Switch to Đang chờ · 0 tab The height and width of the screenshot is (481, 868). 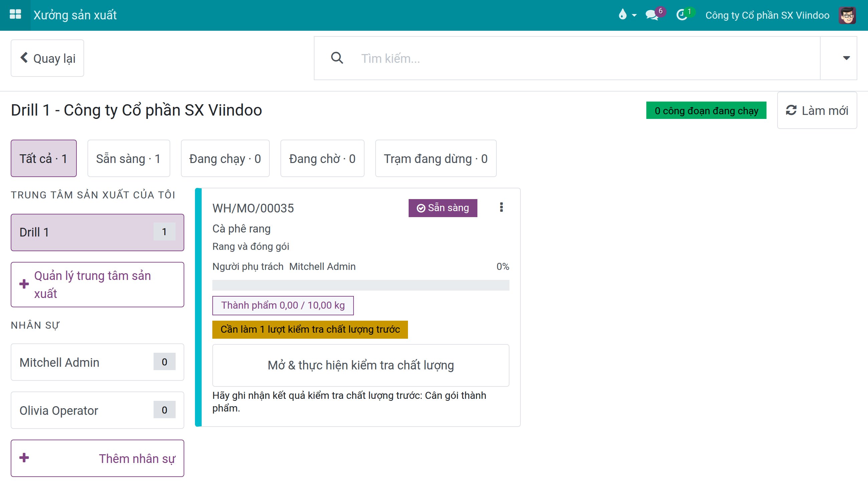(x=322, y=158)
